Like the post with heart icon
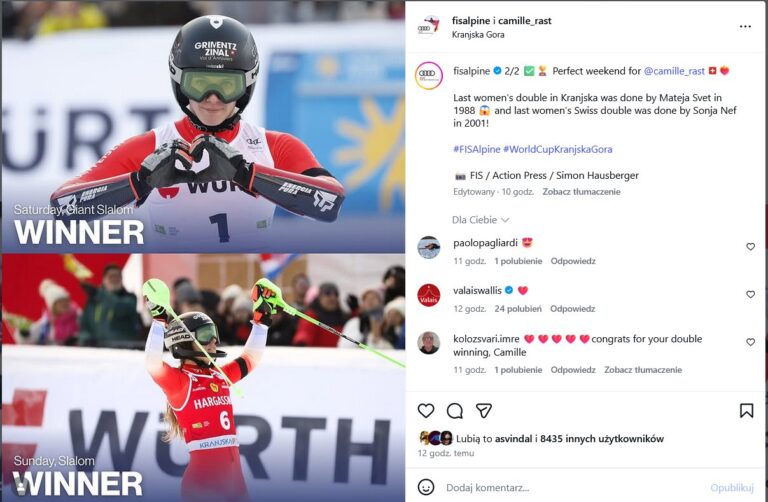768x502 pixels. point(426,410)
